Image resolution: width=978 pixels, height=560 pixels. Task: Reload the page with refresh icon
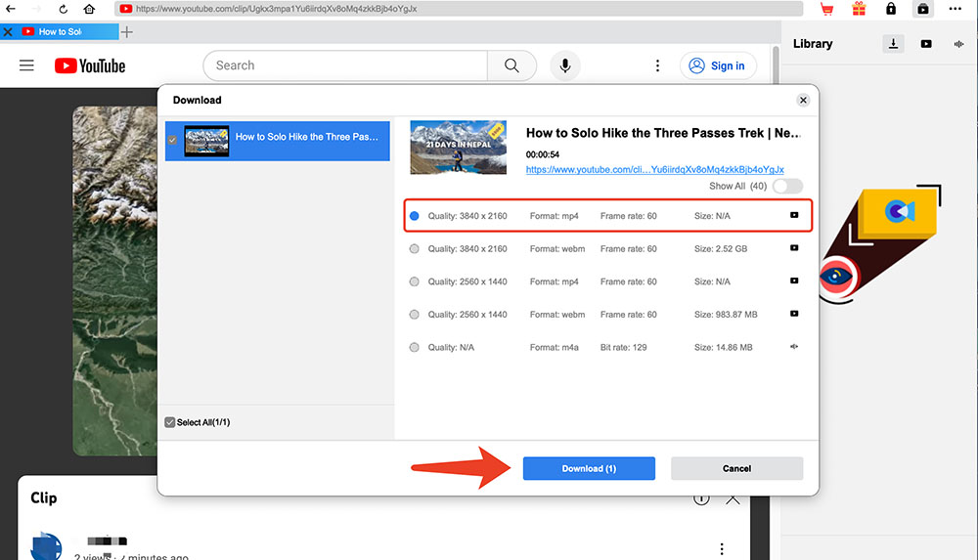click(x=64, y=9)
